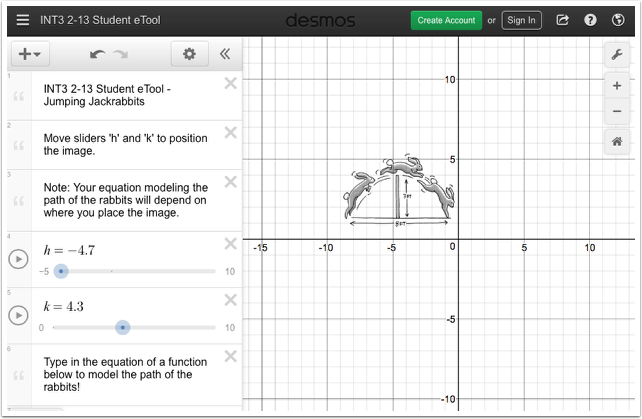
Task: Open edit list settings gear
Action: (x=189, y=54)
